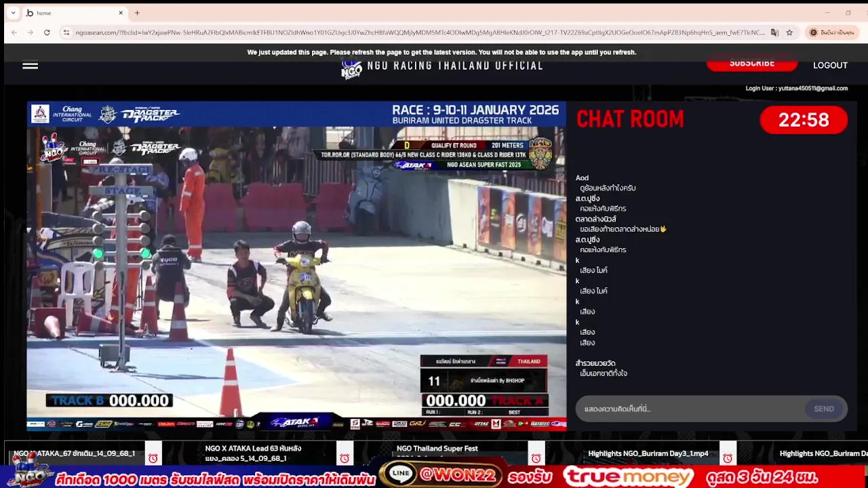This screenshot has height=488, width=868.
Task: Open a new browser tab with plus
Action: click(x=137, y=13)
